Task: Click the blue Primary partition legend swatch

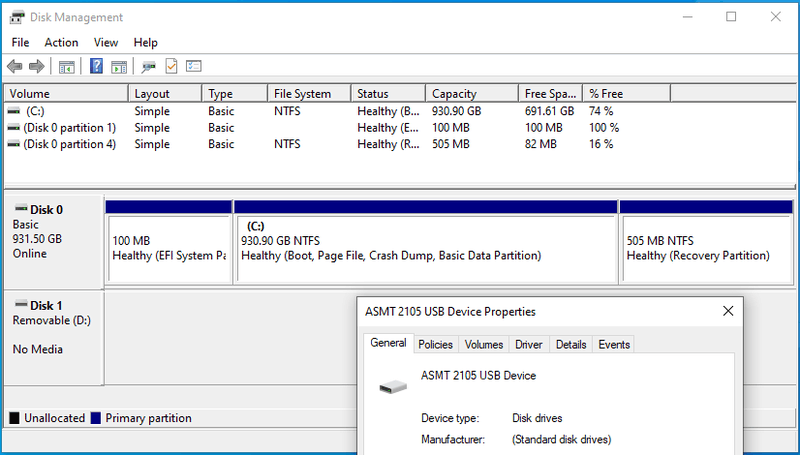Action: (95, 418)
